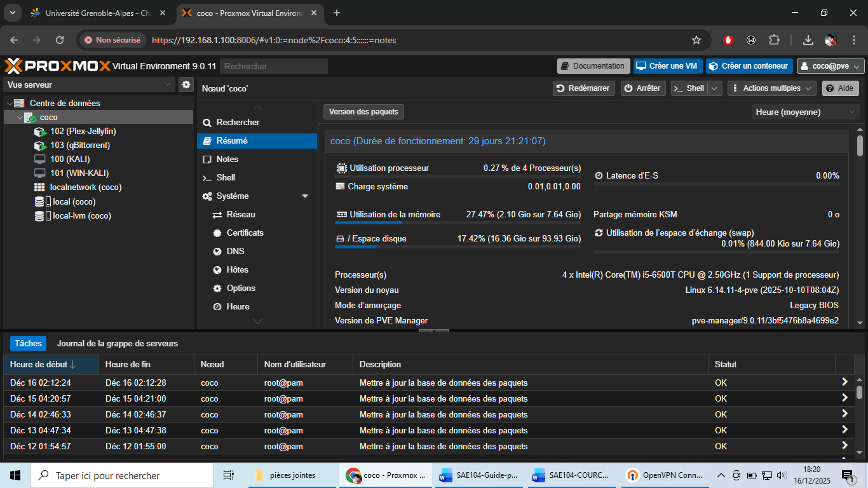Open the Actions multiples dropdown
Screen dimensions: 868x488
click(771, 88)
